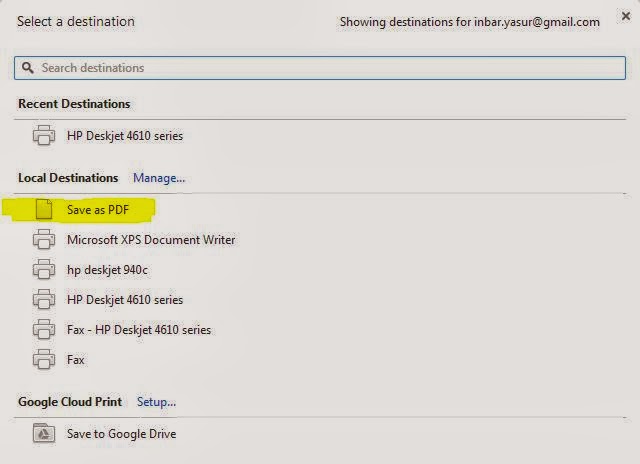Viewport: 640px width, 464px height.
Task: Pick hp deskjet 940c from local list
Action: (x=107, y=270)
